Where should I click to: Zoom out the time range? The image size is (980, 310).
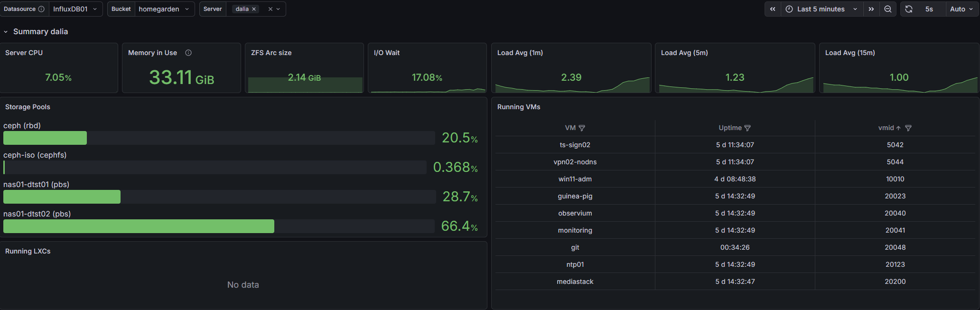(x=887, y=9)
